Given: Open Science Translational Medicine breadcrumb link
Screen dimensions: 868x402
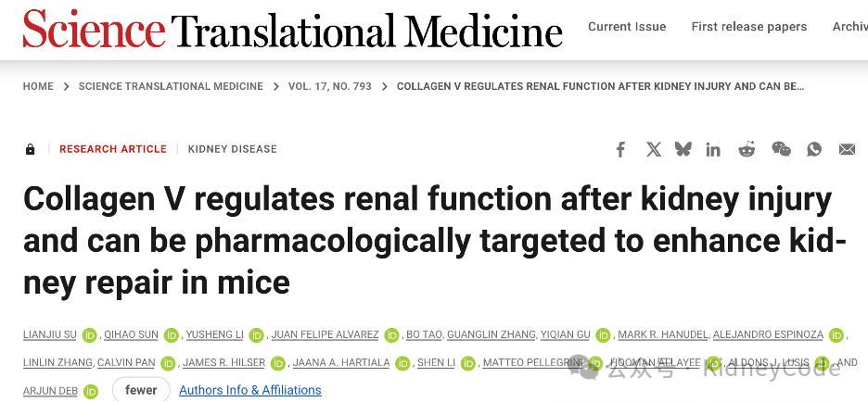Looking at the screenshot, I should click(x=171, y=86).
